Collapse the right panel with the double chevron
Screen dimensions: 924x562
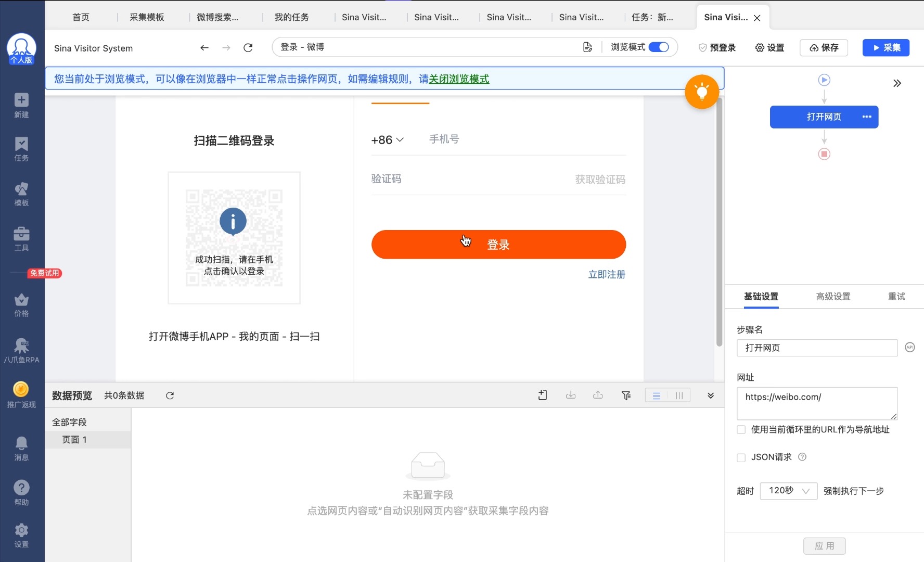(x=897, y=83)
